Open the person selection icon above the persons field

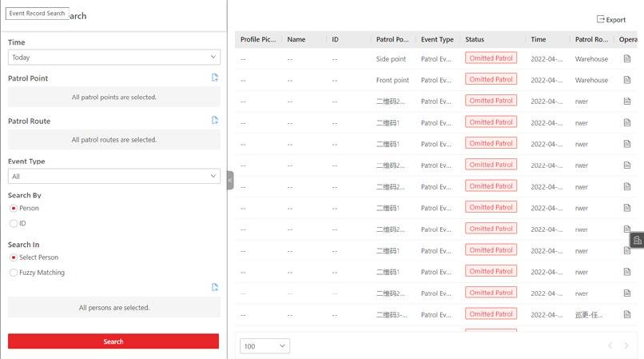[215, 287]
